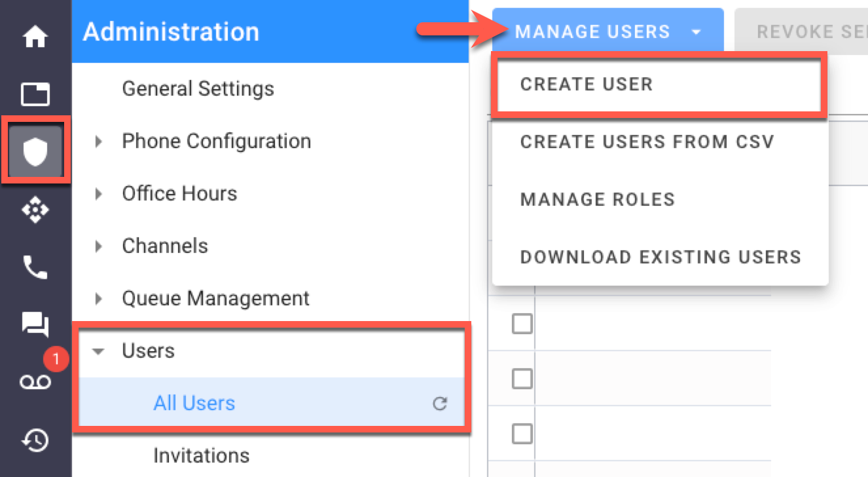This screenshot has width=868, height=477.
Task: Open the Administration shield icon
Action: tap(35, 152)
